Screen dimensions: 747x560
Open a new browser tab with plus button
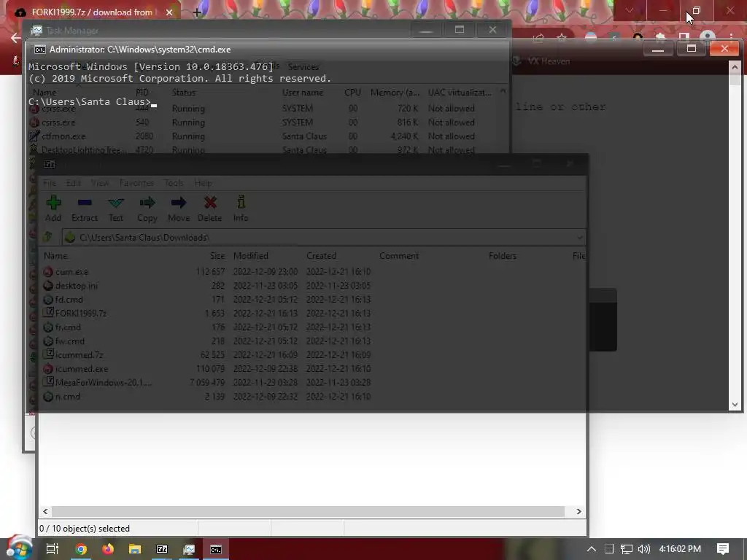point(197,12)
